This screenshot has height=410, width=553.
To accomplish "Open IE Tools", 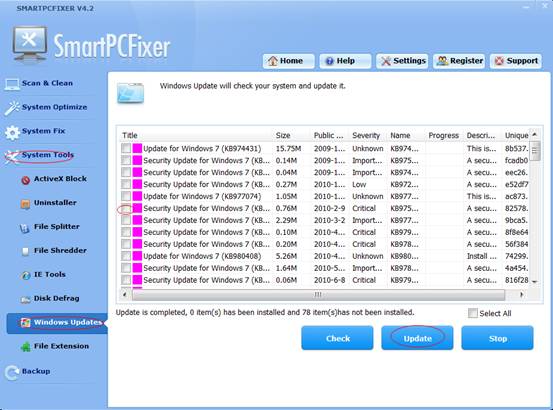I will click(43, 275).
